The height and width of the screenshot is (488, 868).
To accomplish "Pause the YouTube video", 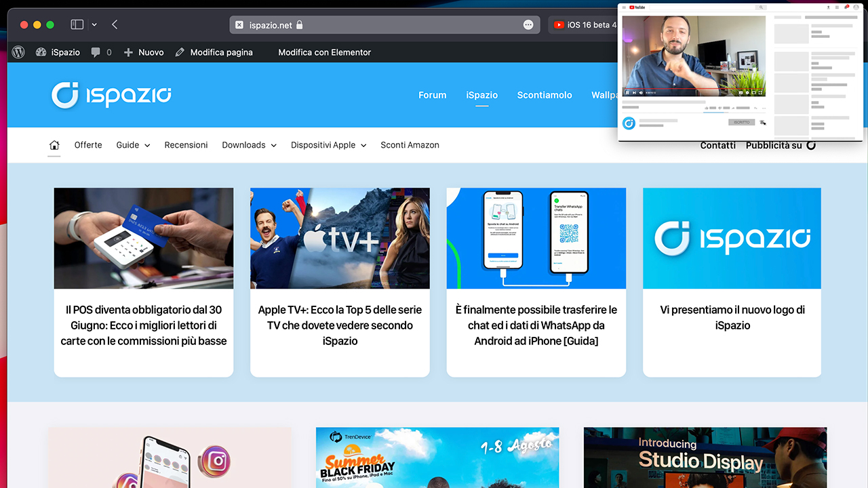I will point(627,92).
